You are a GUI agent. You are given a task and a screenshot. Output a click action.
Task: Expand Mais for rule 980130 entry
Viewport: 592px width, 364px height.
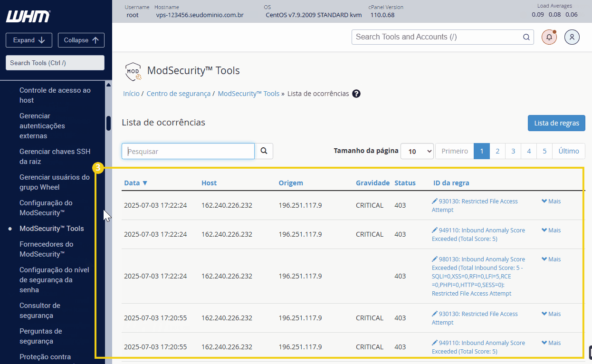coord(551,259)
